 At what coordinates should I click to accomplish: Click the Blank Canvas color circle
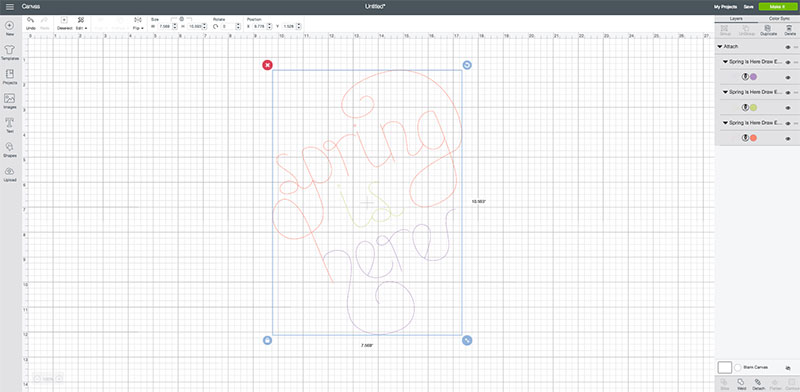click(x=738, y=368)
